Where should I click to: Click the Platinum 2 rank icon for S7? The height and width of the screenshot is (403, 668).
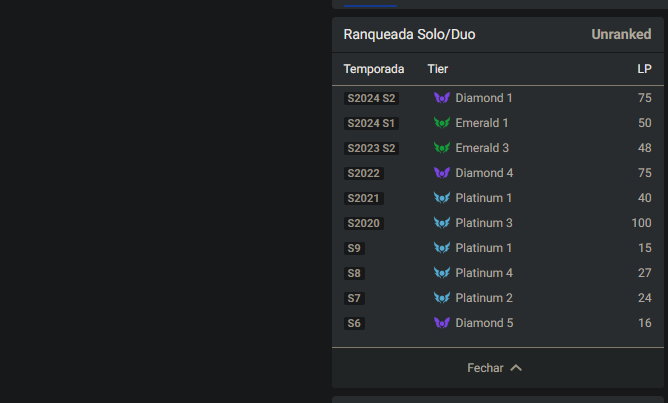click(x=442, y=298)
